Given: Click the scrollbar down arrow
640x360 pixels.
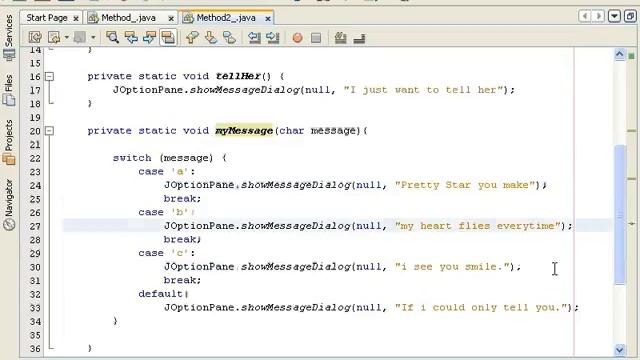Looking at the screenshot, I should [x=620, y=350].
